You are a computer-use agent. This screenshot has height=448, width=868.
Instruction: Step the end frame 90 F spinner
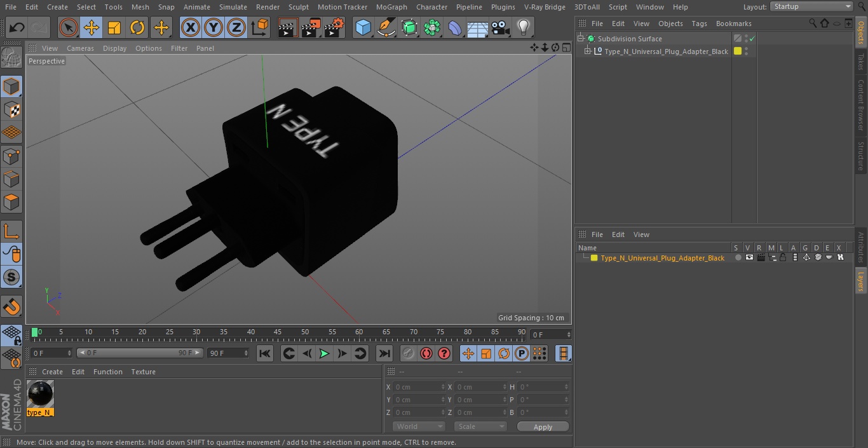coord(247,353)
